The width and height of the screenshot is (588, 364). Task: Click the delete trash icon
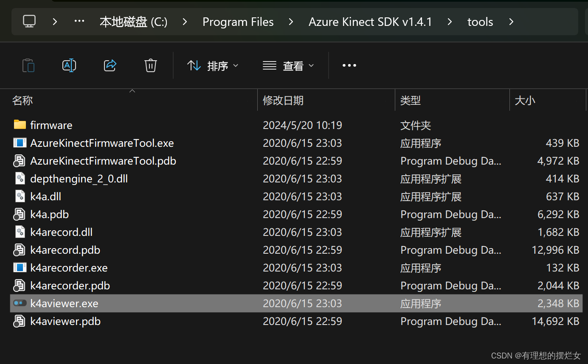[150, 65]
